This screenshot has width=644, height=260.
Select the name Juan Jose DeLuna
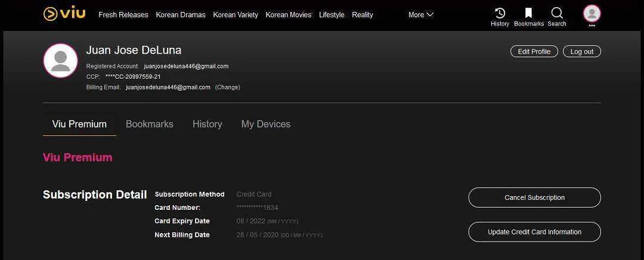point(134,50)
